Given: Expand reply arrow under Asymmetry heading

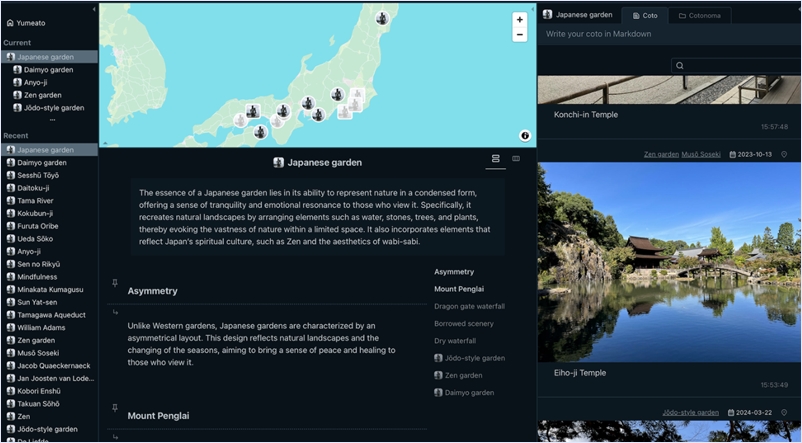Looking at the screenshot, I should (115, 311).
